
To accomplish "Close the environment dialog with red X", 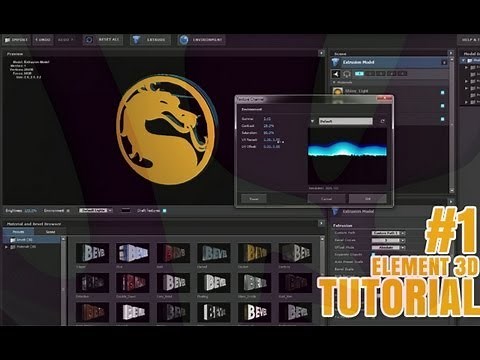I will point(384,99).
